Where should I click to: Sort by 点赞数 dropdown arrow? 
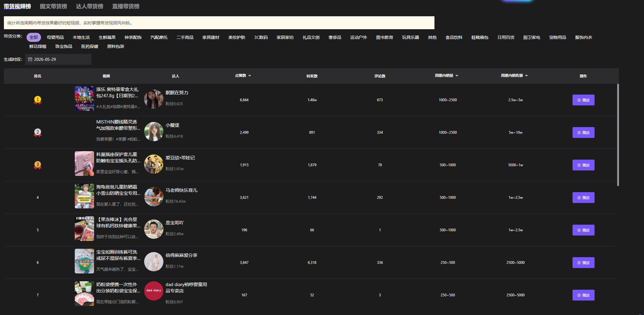point(250,76)
